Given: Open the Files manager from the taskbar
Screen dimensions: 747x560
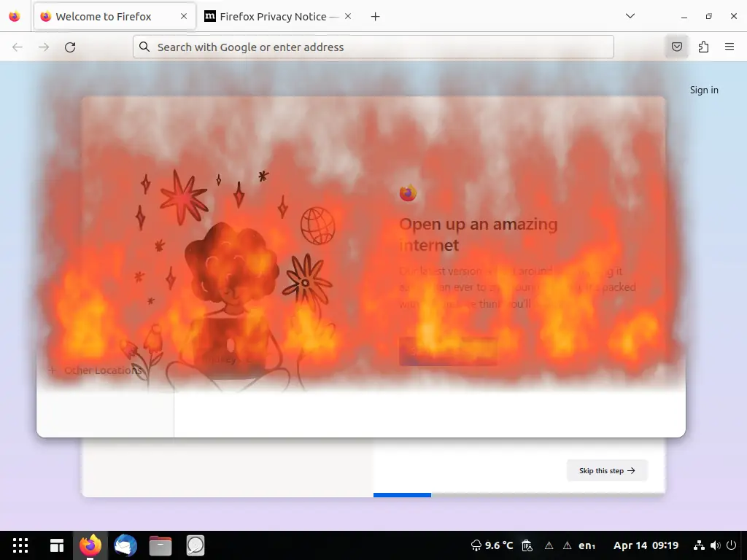Looking at the screenshot, I should 160,545.
